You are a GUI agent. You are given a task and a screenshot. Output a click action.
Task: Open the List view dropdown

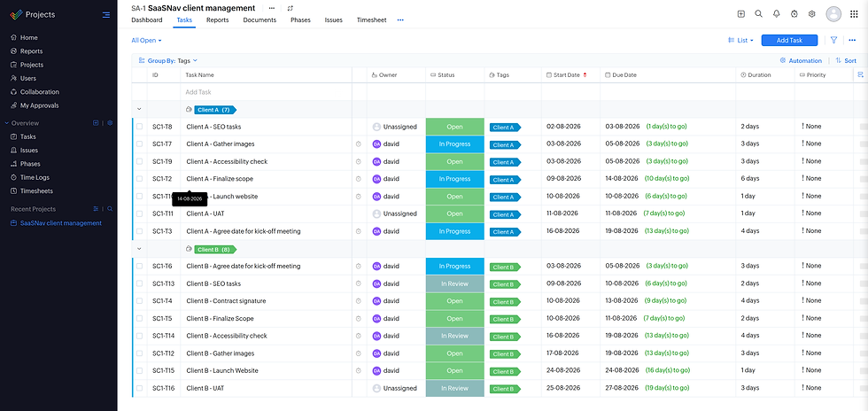click(x=740, y=41)
